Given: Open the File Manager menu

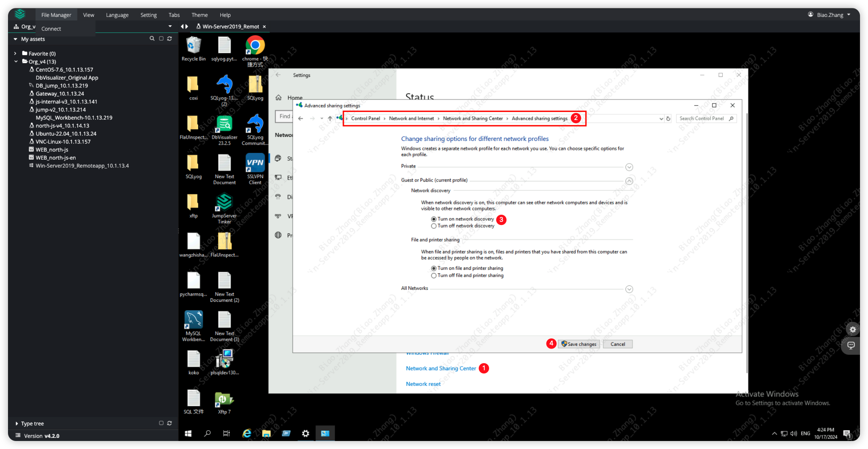Looking at the screenshot, I should point(56,15).
